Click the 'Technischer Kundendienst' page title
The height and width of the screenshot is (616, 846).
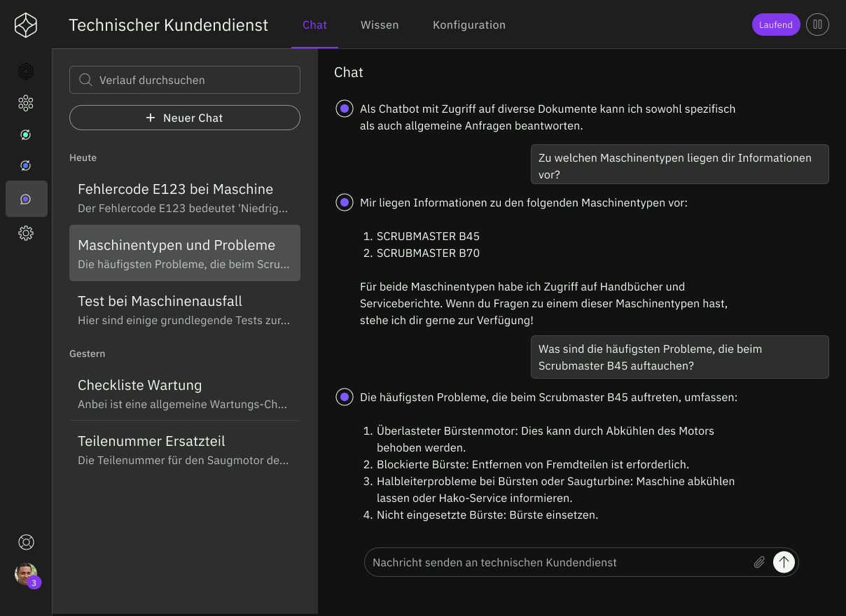click(x=169, y=25)
